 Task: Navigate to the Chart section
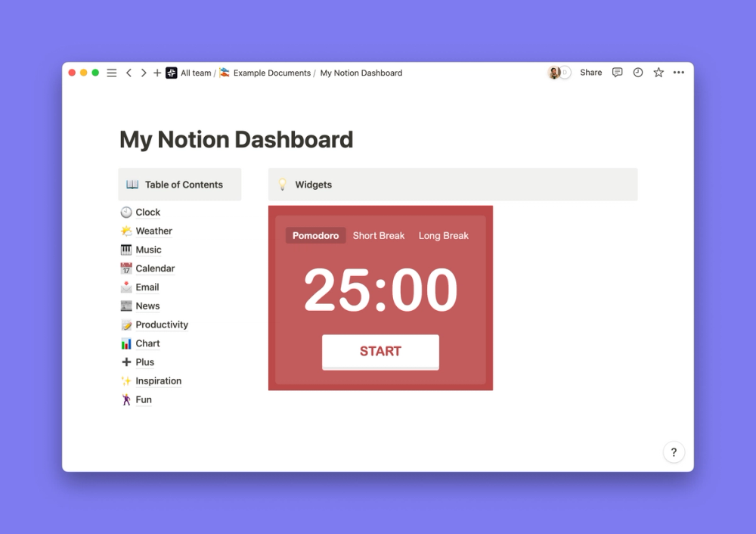tap(149, 343)
